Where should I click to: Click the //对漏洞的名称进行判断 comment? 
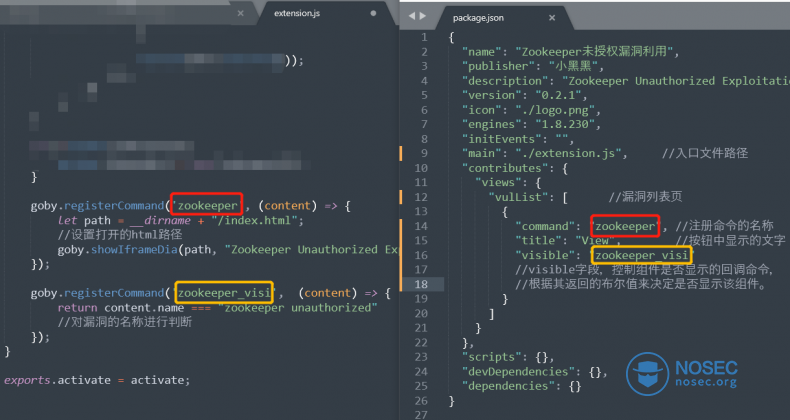pyautogui.click(x=124, y=322)
